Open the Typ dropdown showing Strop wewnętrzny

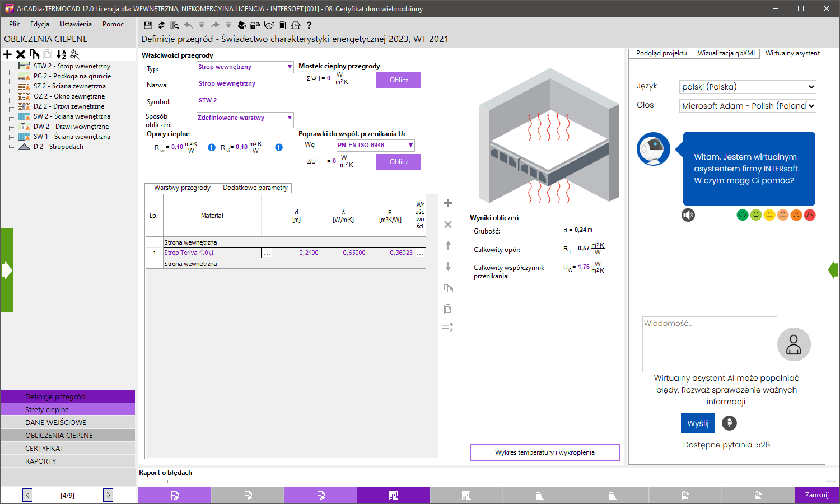pos(244,67)
